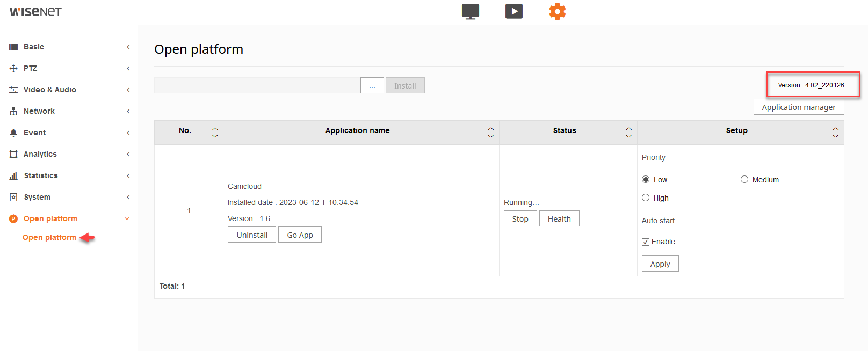Click the Statistics bar chart icon
The height and width of the screenshot is (351, 868).
(13, 176)
